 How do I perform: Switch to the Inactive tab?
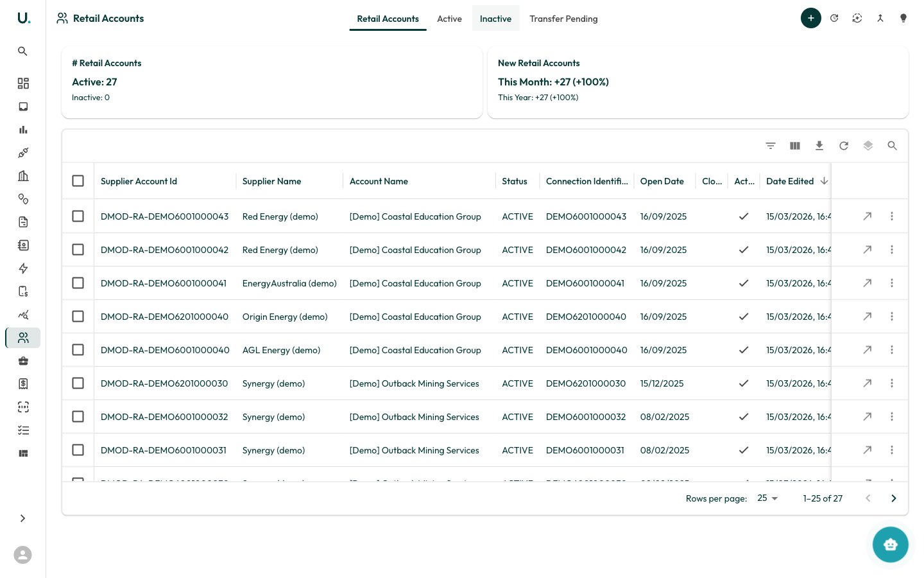click(x=495, y=19)
